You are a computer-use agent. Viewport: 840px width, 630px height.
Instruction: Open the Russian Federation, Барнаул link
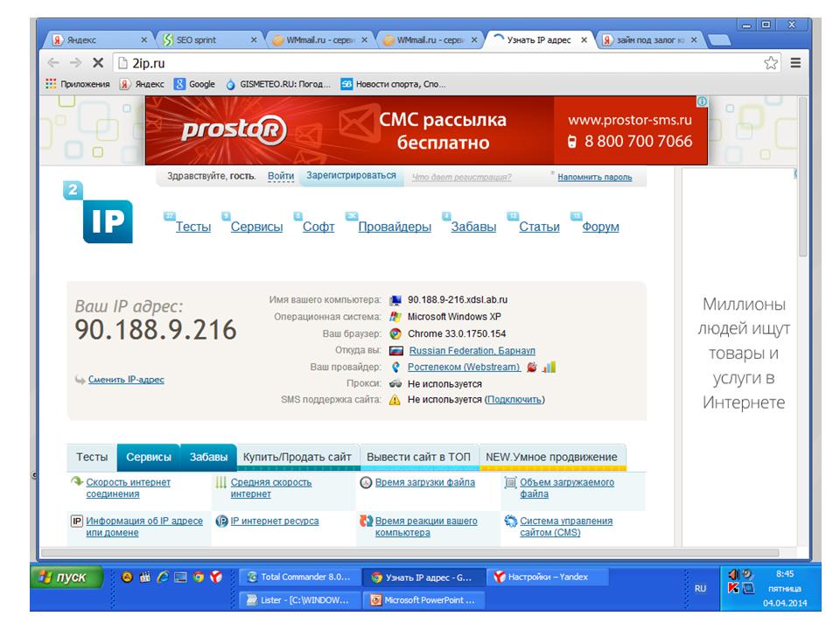tap(472, 350)
